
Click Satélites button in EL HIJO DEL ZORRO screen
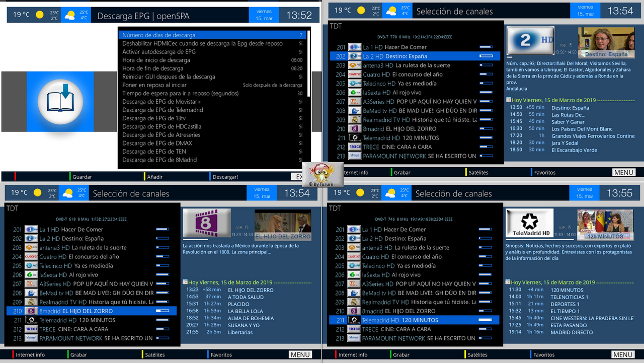(x=153, y=354)
